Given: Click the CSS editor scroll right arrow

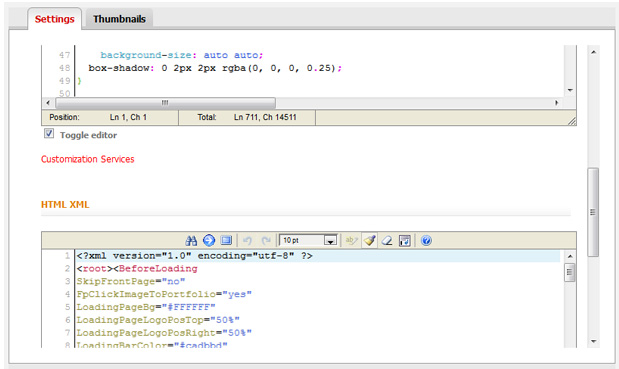Looking at the screenshot, I should pos(557,103).
